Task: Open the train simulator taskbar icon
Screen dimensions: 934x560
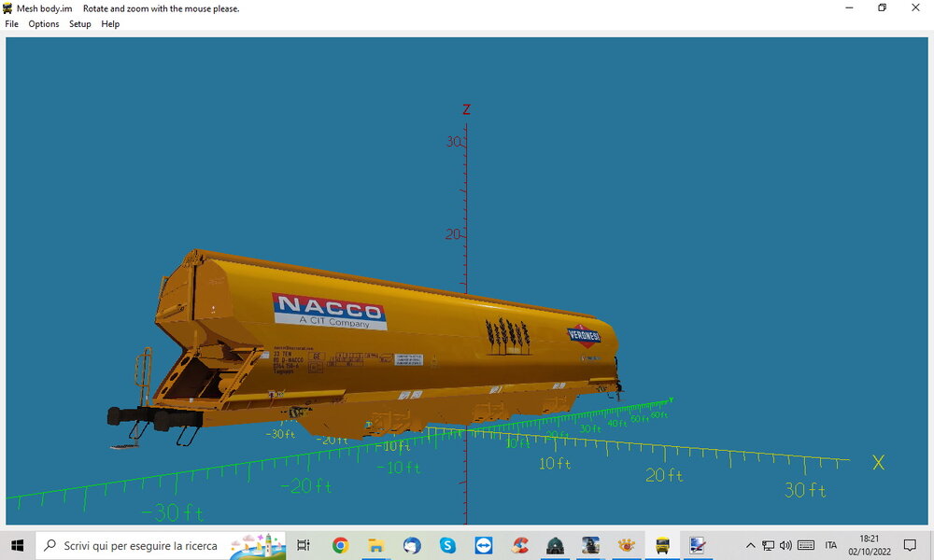Action: [x=591, y=545]
